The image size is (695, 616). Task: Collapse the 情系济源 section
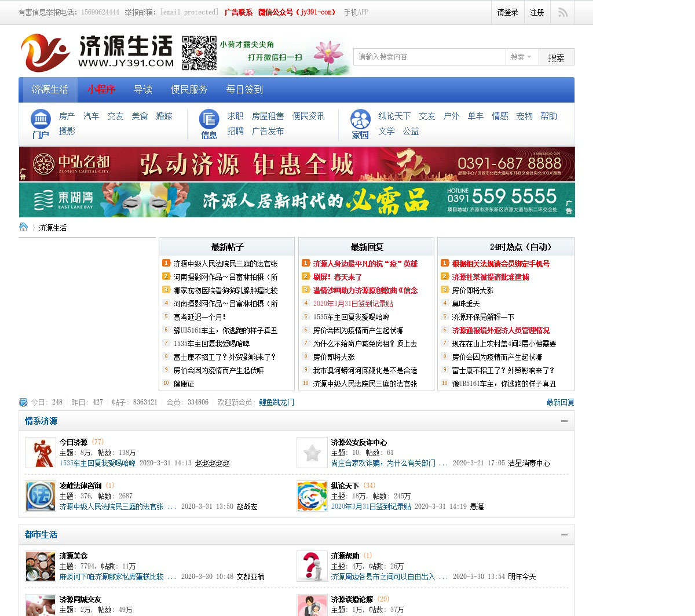tap(564, 421)
